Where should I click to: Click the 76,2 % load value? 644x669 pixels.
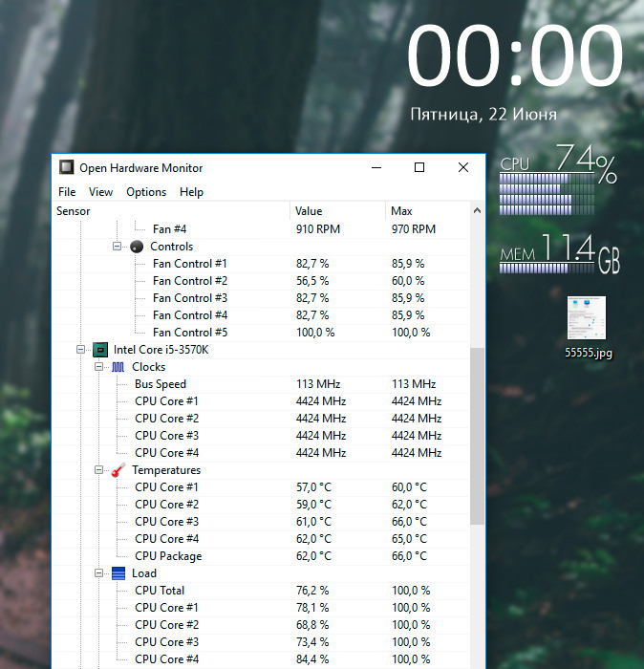tap(312, 591)
